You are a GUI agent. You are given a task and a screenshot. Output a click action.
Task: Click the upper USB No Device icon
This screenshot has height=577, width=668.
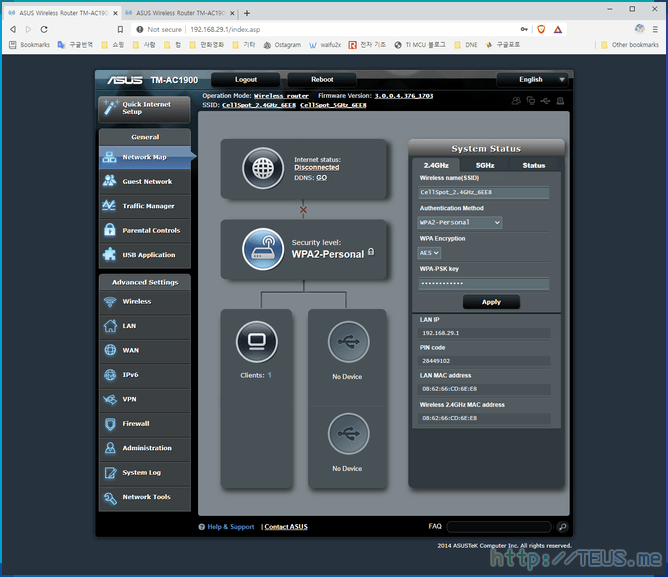pos(348,342)
